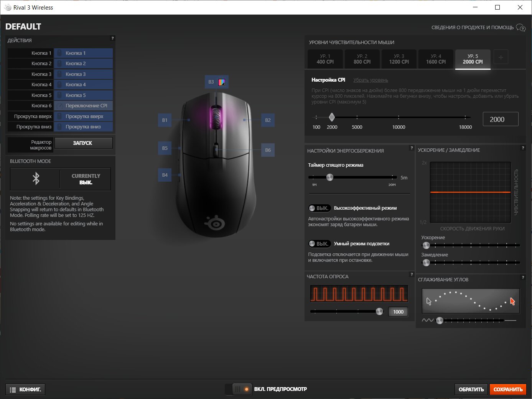Open help for УСКОРЕНИЕ / ЗАМЕДЛЕНИЕ section
532x399 pixels.
point(523,148)
